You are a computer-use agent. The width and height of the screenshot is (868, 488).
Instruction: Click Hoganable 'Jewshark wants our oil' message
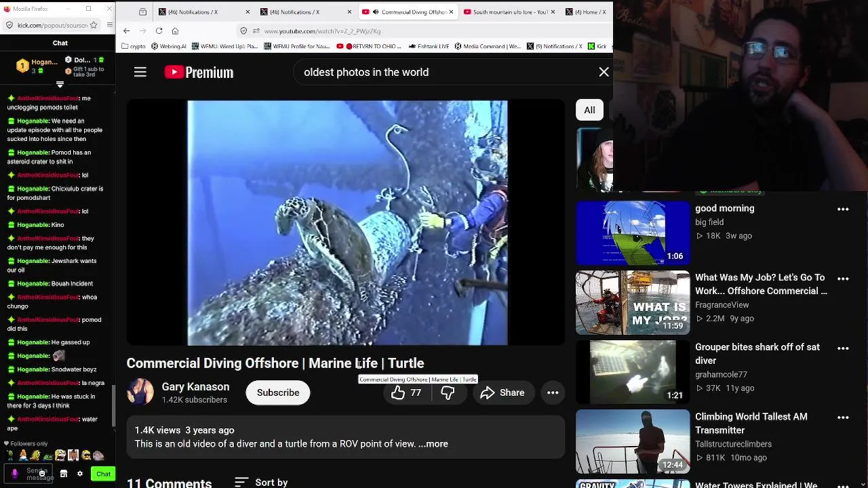click(x=52, y=265)
